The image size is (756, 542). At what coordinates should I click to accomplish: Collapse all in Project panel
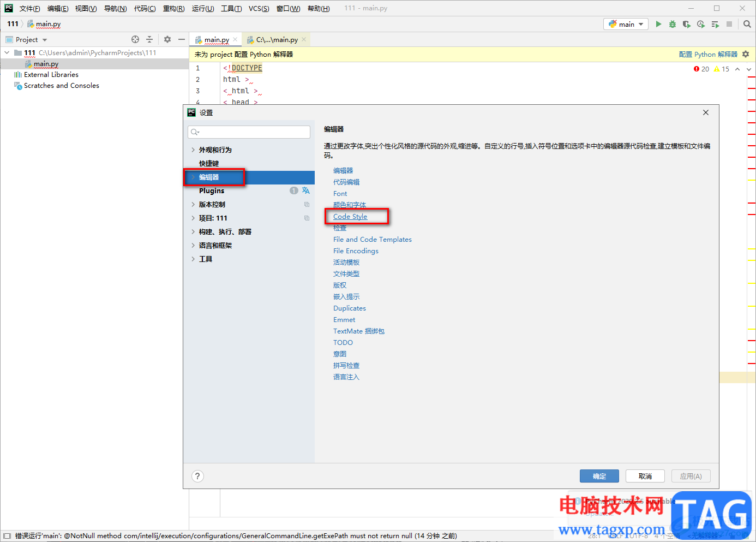click(x=149, y=39)
